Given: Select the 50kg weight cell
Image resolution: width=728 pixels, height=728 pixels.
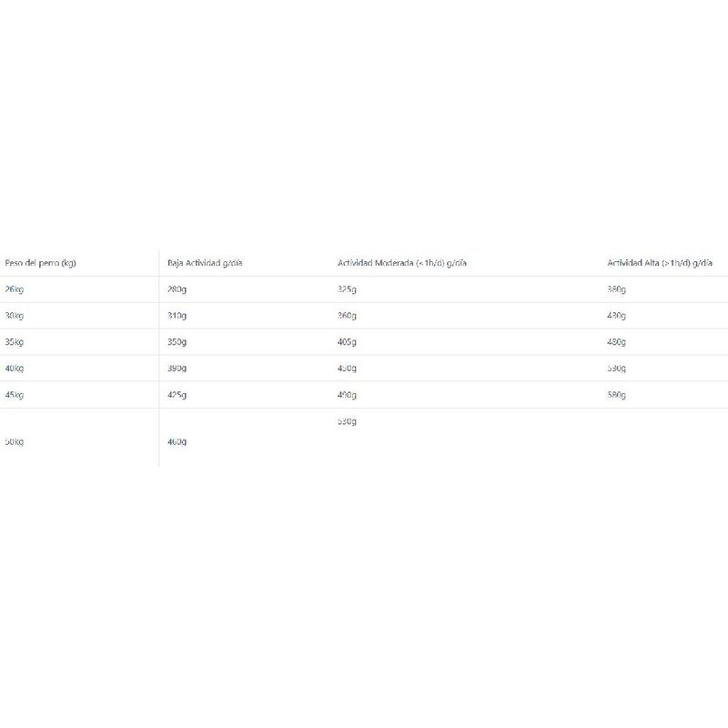Looking at the screenshot, I should pyautogui.click(x=14, y=441).
